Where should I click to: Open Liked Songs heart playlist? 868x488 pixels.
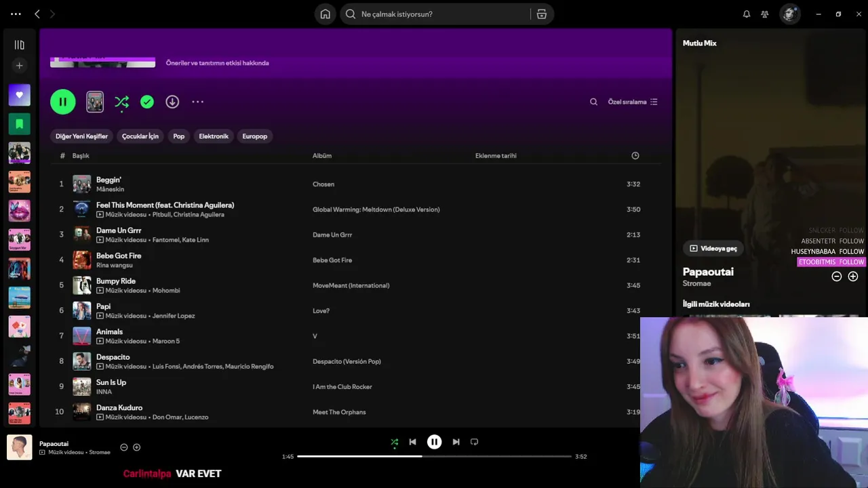(19, 95)
